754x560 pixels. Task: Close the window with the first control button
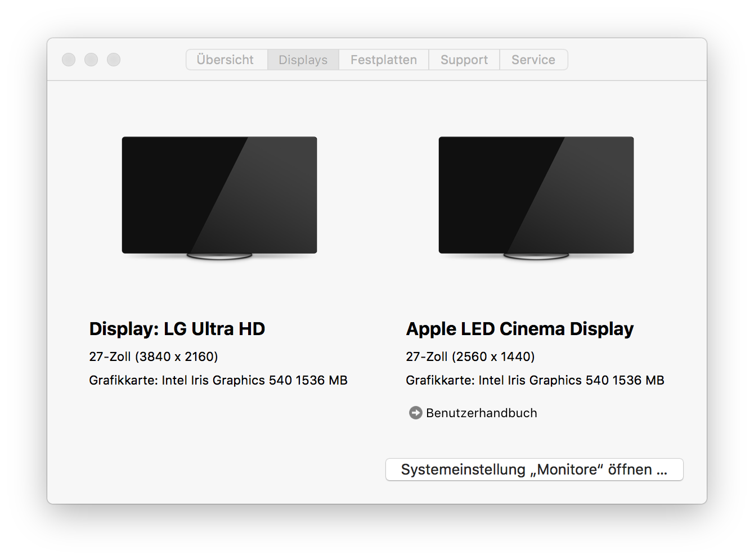pyautogui.click(x=69, y=60)
